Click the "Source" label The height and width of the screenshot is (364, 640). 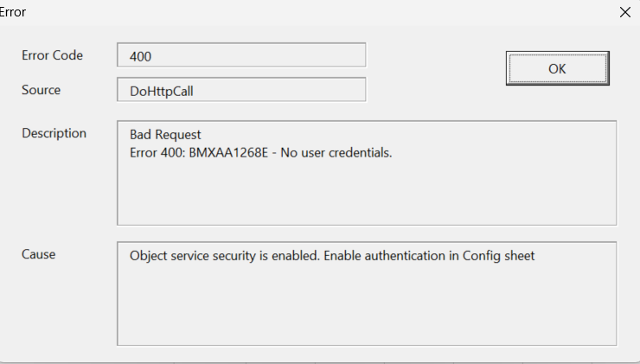coord(41,89)
